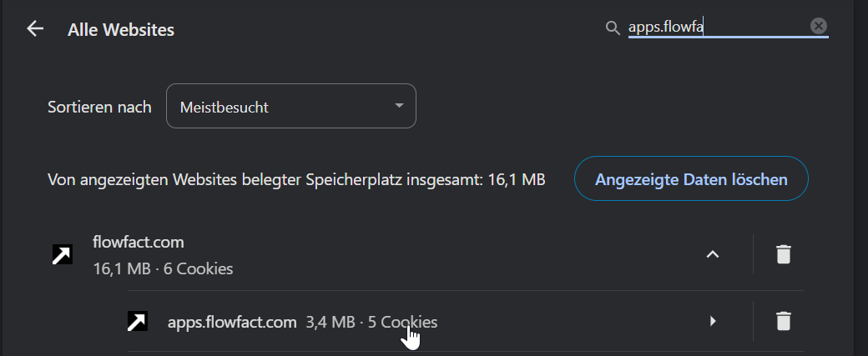Click the Alle Websites page heading
Screen dimensions: 868x356
(x=121, y=30)
